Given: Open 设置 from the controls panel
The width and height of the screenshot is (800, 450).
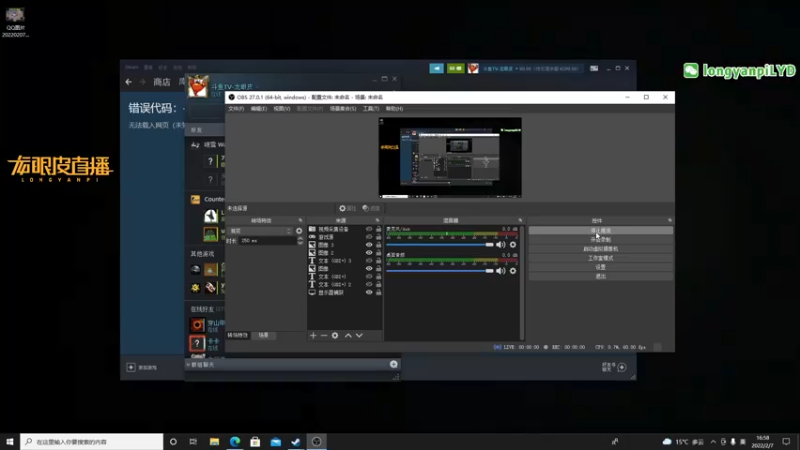Looking at the screenshot, I should click(601, 267).
